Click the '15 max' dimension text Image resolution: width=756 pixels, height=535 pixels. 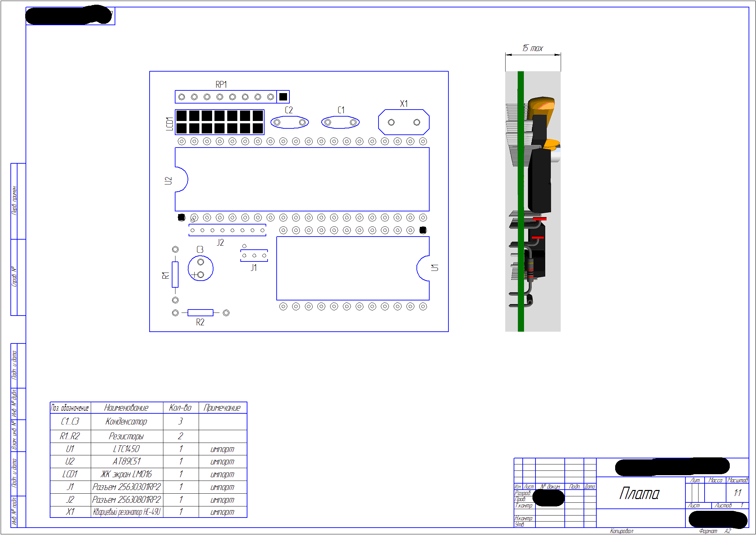532,48
